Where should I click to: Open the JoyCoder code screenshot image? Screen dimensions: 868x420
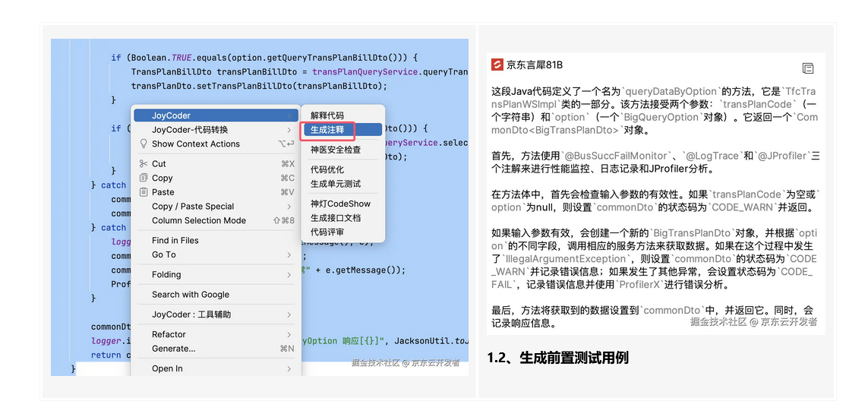(x=260, y=207)
